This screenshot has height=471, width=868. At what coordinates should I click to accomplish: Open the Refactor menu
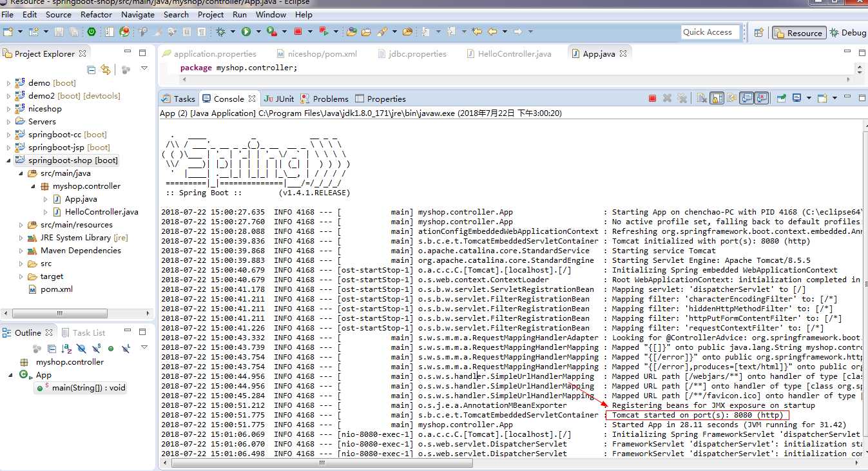(97, 14)
